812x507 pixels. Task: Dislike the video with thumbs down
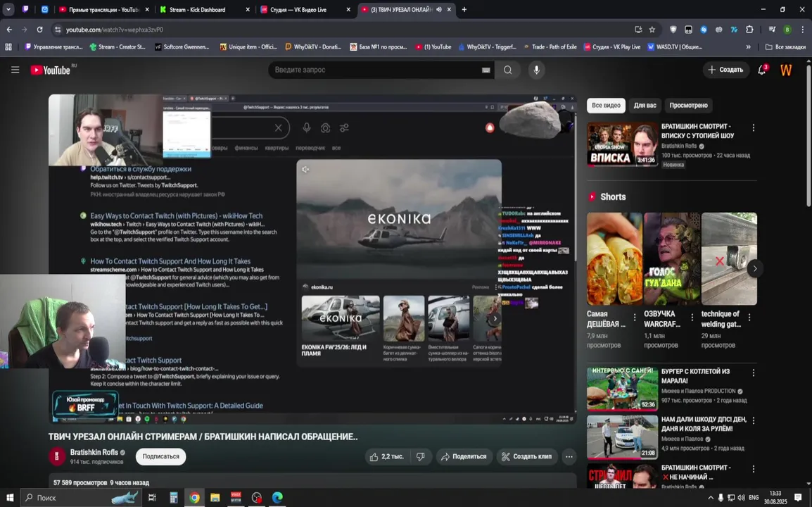pyautogui.click(x=421, y=457)
